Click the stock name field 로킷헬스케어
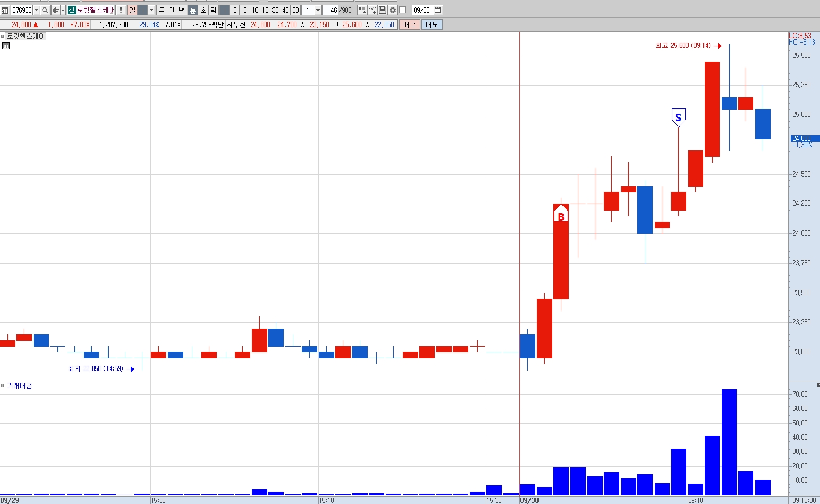Screen dimensions: 820x504 coord(95,10)
